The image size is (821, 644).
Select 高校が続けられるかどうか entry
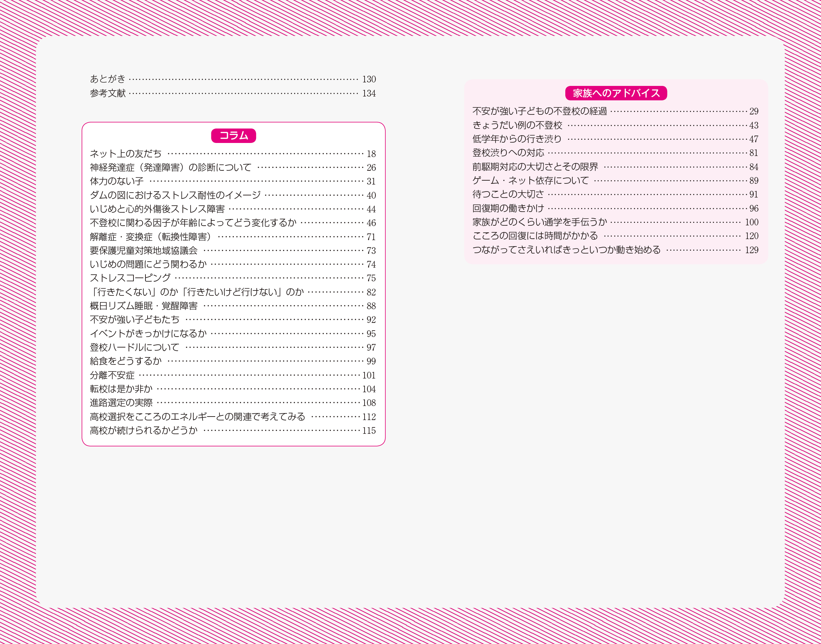(233, 431)
